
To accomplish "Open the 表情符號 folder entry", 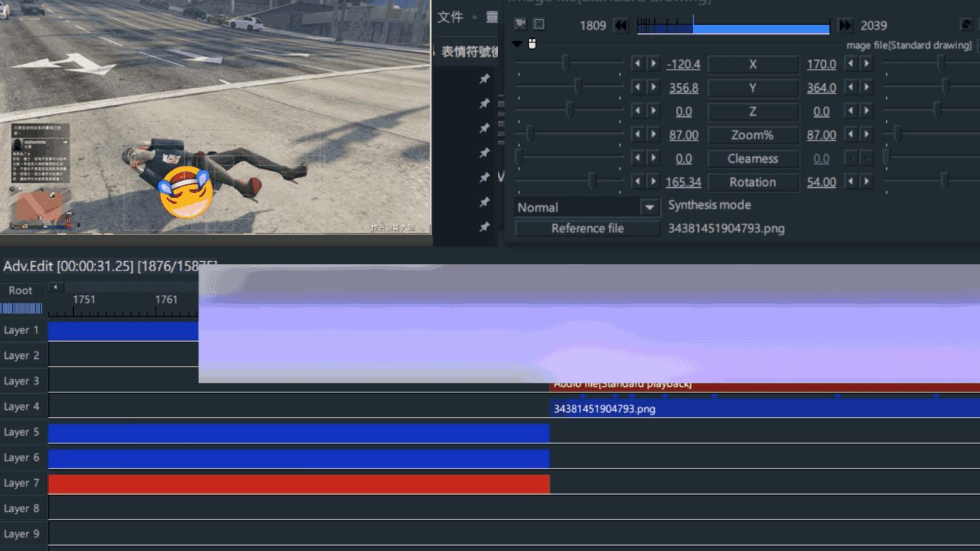I will [470, 52].
